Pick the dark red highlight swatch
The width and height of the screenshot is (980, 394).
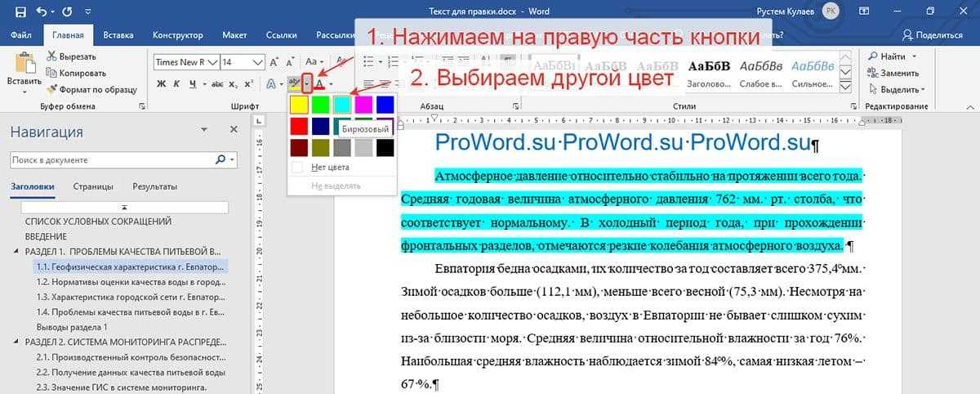[x=300, y=147]
